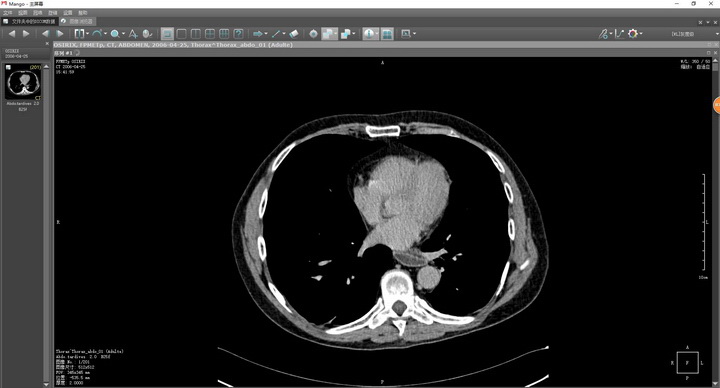Screen dimensions: 720x388
Task: Select the blue arrow annotation tool
Action: [x=258, y=34]
